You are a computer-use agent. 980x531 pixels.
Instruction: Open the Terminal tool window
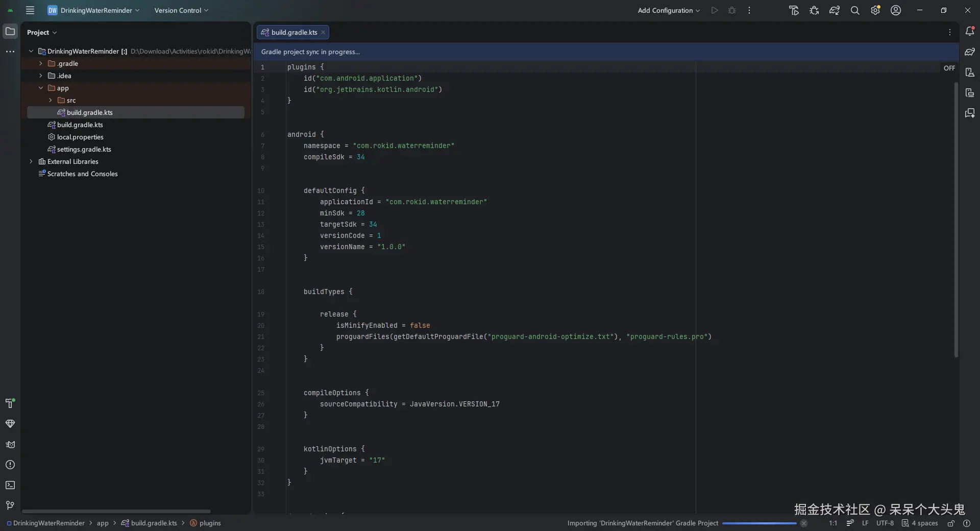pyautogui.click(x=10, y=485)
